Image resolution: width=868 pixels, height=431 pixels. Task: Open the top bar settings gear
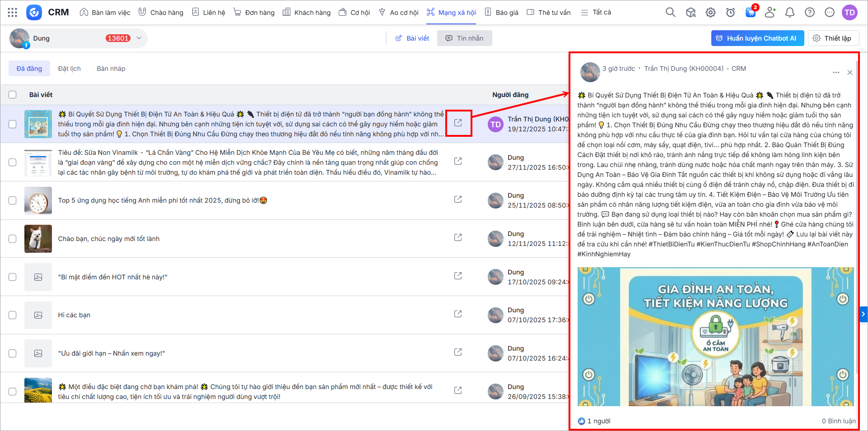click(710, 12)
